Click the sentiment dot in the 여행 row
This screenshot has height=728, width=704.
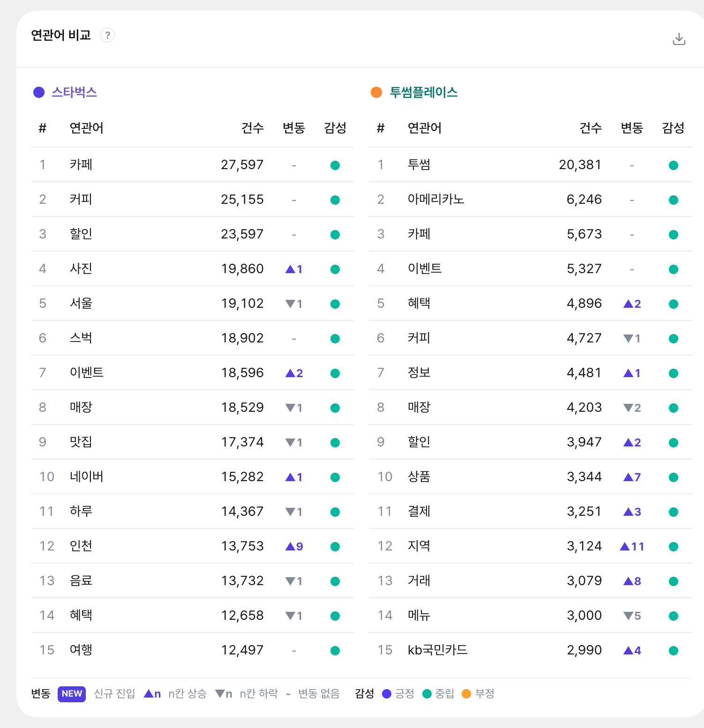[335, 650]
